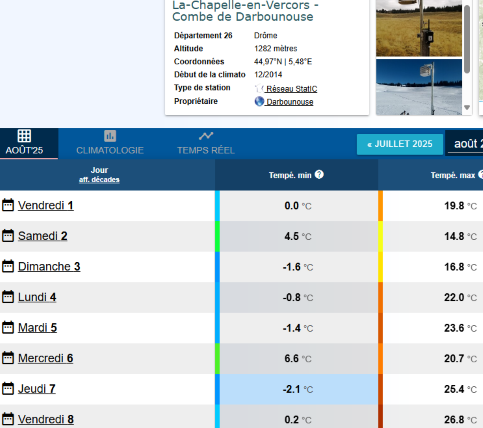The height and width of the screenshot is (428, 483).
Task: Go to previous month JUILLET 2025
Action: (400, 144)
